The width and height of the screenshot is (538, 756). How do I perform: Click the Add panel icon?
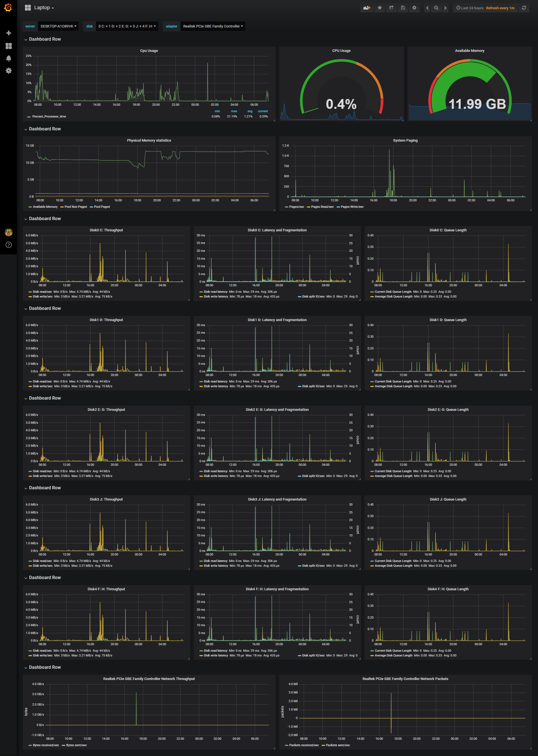point(367,8)
